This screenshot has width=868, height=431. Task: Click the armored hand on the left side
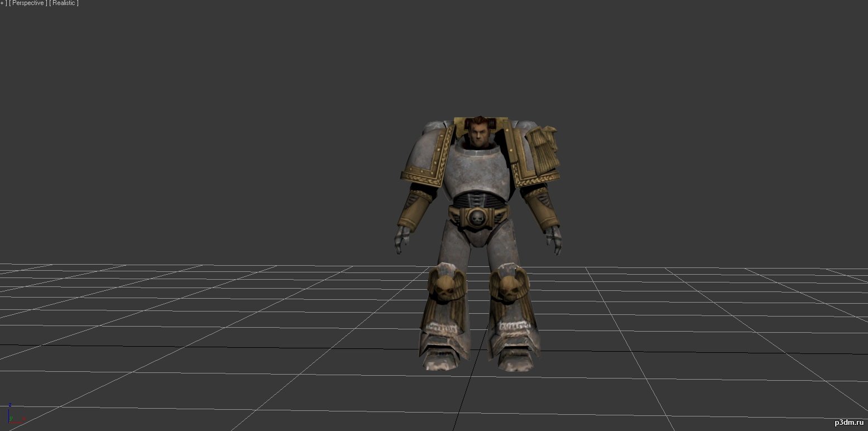401,238
